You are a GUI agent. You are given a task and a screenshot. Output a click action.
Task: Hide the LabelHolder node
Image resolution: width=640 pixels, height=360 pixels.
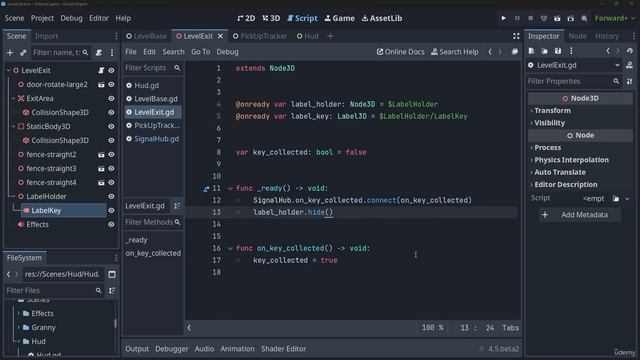coord(111,196)
